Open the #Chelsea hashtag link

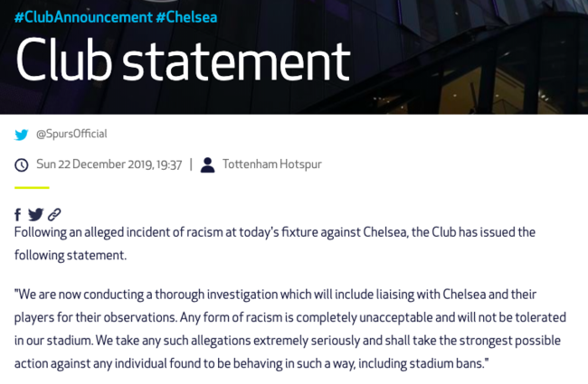pyautogui.click(x=186, y=17)
